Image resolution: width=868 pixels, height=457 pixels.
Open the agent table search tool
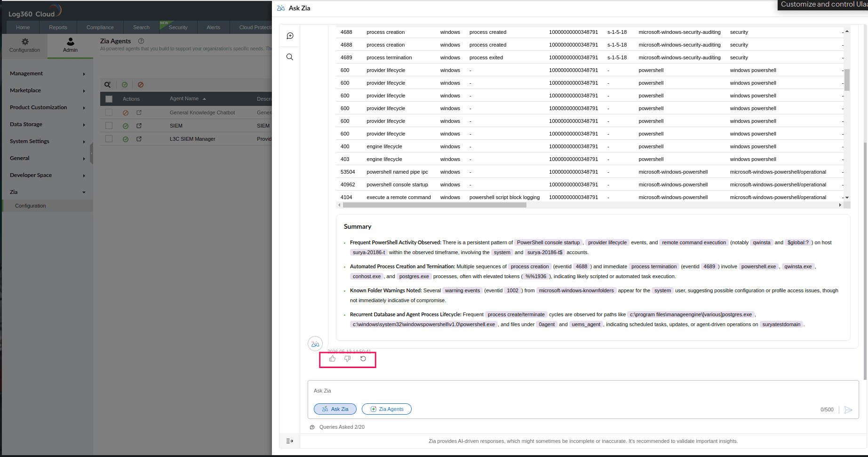pyautogui.click(x=108, y=85)
